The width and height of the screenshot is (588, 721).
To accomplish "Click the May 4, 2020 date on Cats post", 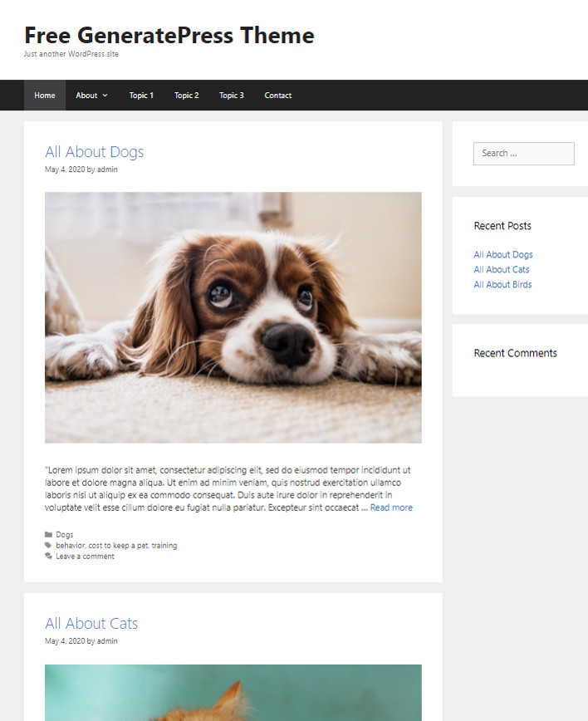I will coord(65,641).
